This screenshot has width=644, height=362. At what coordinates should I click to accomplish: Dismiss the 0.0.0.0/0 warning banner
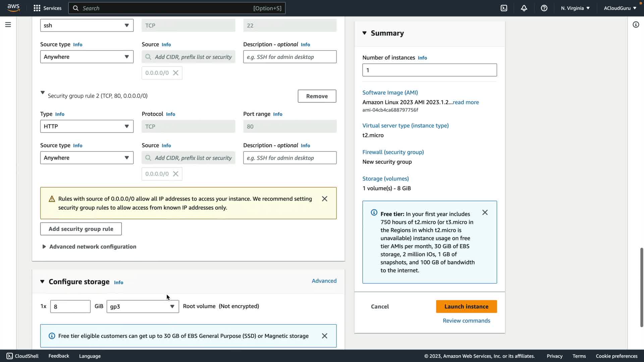coord(324,199)
